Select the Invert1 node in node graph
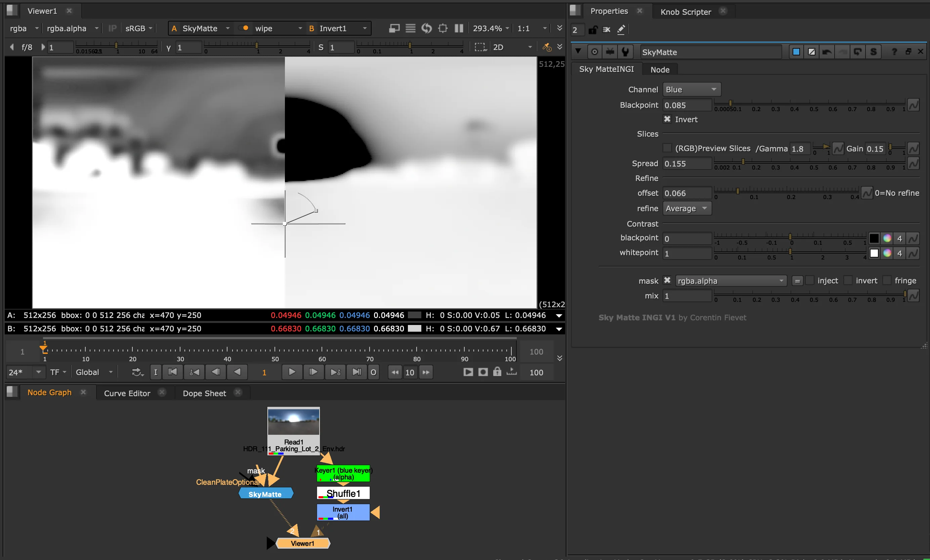The height and width of the screenshot is (560, 930). point(343,512)
